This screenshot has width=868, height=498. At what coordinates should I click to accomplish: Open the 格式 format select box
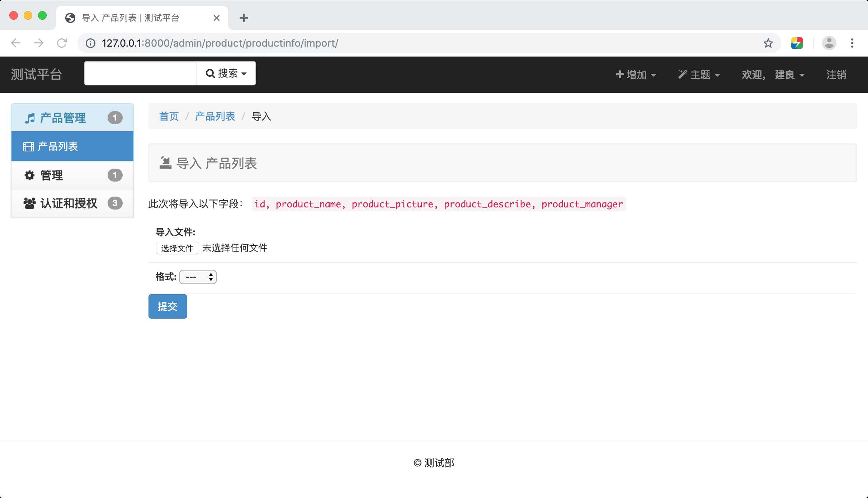[198, 277]
